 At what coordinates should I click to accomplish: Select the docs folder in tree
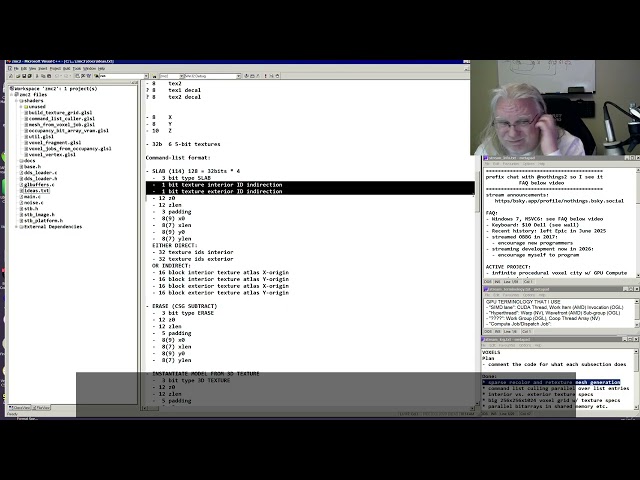[x=29, y=160]
